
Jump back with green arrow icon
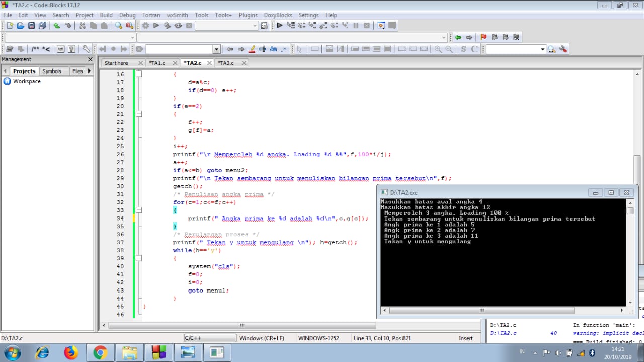(458, 37)
